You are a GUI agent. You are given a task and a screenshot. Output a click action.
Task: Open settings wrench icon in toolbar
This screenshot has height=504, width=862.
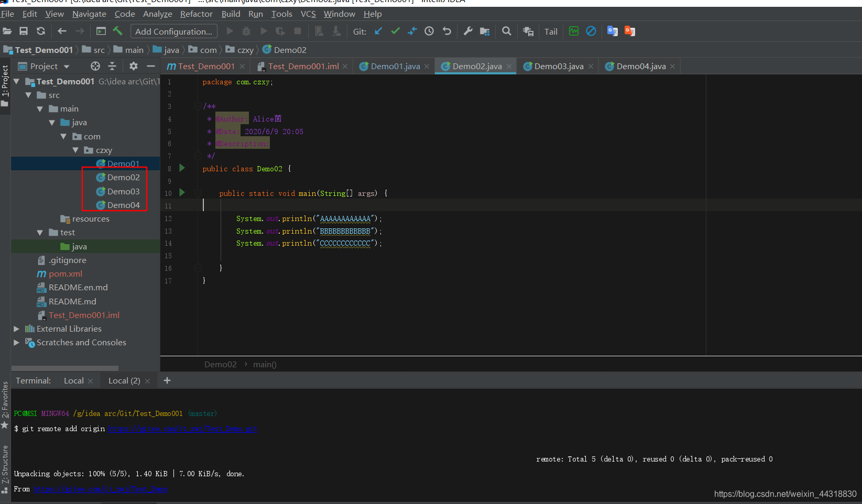coord(468,31)
